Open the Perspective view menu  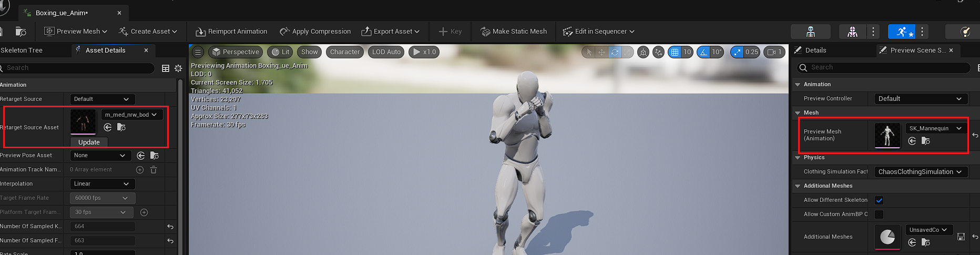[x=236, y=52]
